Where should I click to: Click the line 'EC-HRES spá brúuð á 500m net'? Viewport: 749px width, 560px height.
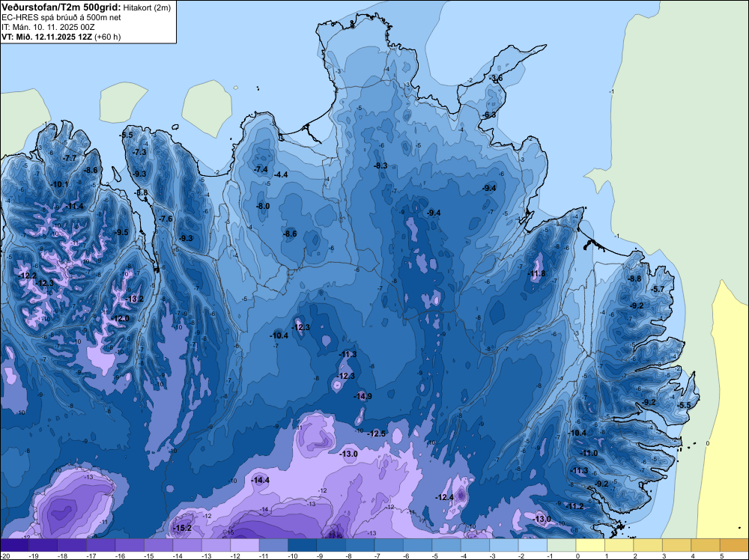click(61, 17)
